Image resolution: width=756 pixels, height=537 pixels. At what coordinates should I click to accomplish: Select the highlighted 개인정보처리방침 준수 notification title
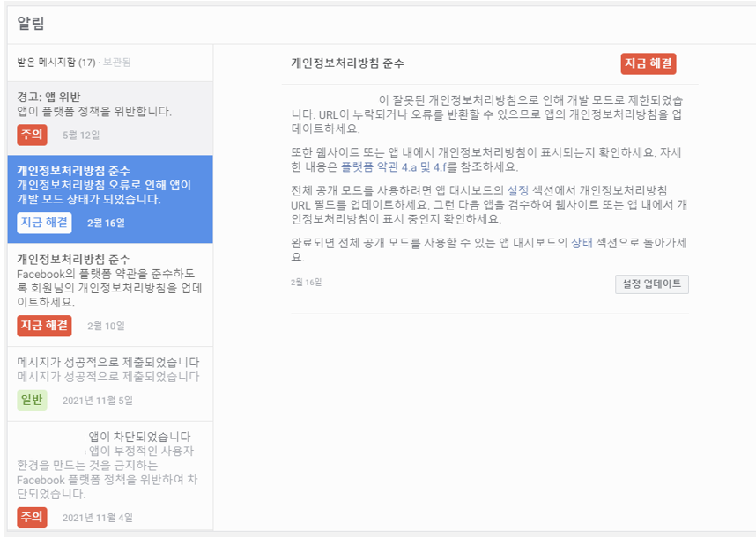pos(73,171)
